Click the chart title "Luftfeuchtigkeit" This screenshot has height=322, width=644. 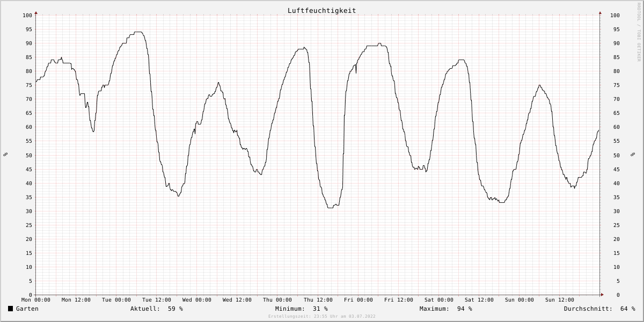pos(321,11)
